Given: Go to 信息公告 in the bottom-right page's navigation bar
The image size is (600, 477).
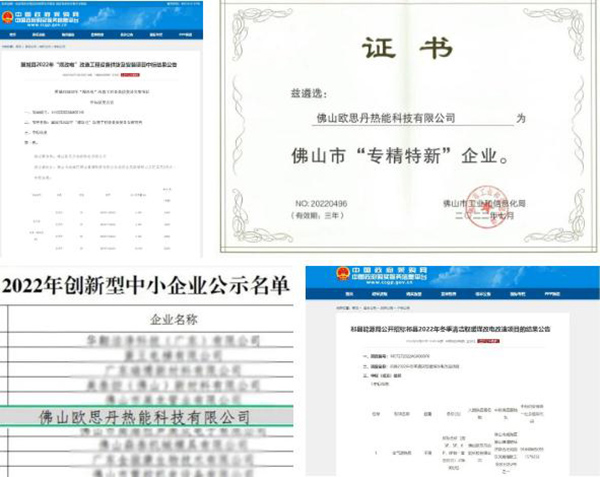Looking at the screenshot, I should tap(483, 294).
